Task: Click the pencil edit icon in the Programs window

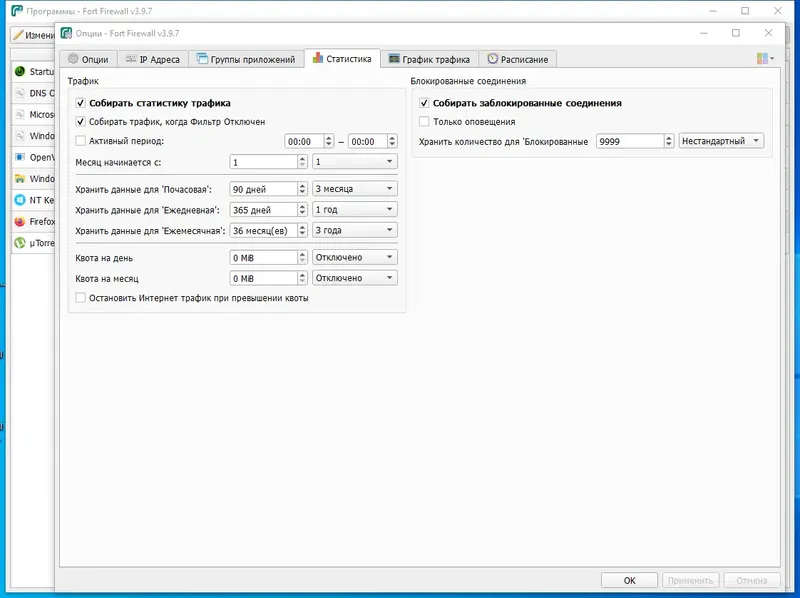Action: pos(18,35)
